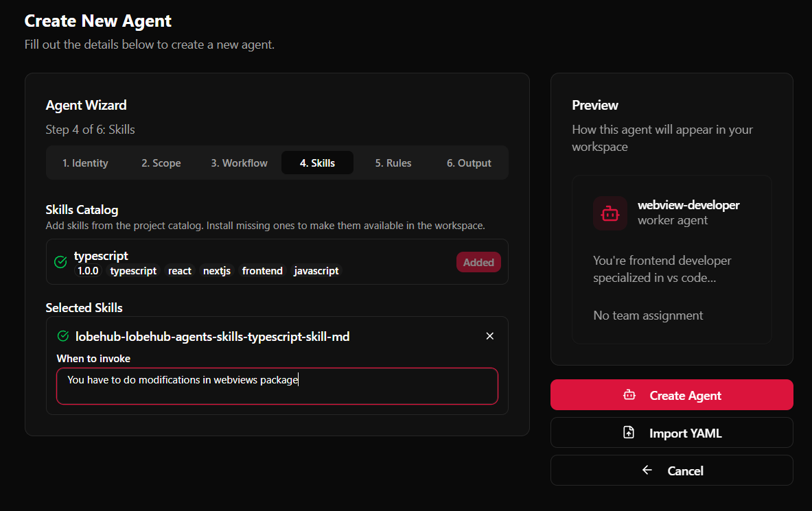The image size is (812, 511).
Task: Select the 4. Skills tab
Action: (x=317, y=163)
